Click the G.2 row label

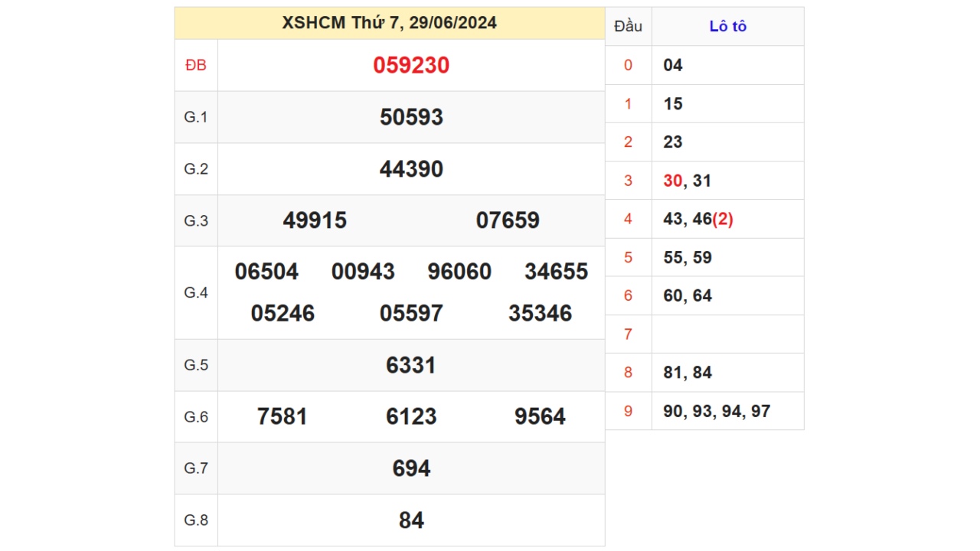pos(196,169)
